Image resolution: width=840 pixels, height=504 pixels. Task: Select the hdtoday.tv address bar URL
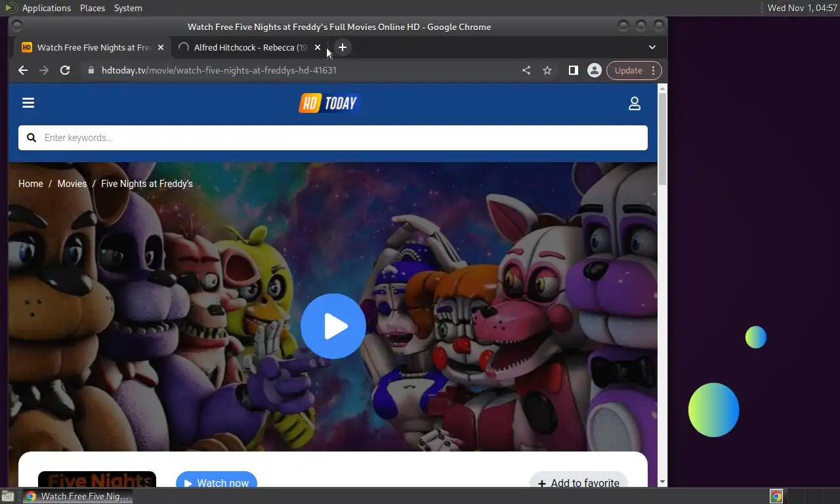click(219, 70)
